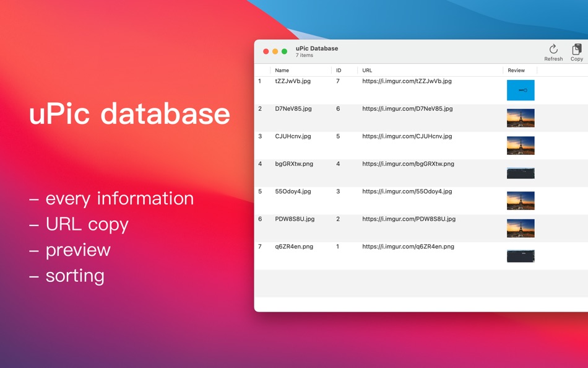
Task: Open the blue preview thumbnail for tZZJwVb.jpg
Action: coord(521,90)
